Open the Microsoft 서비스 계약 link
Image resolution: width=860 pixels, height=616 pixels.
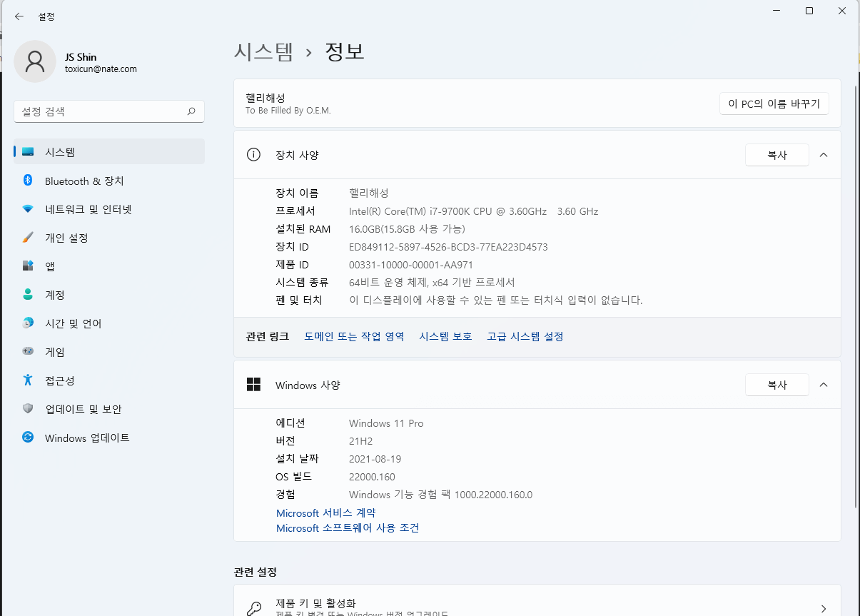coord(326,513)
